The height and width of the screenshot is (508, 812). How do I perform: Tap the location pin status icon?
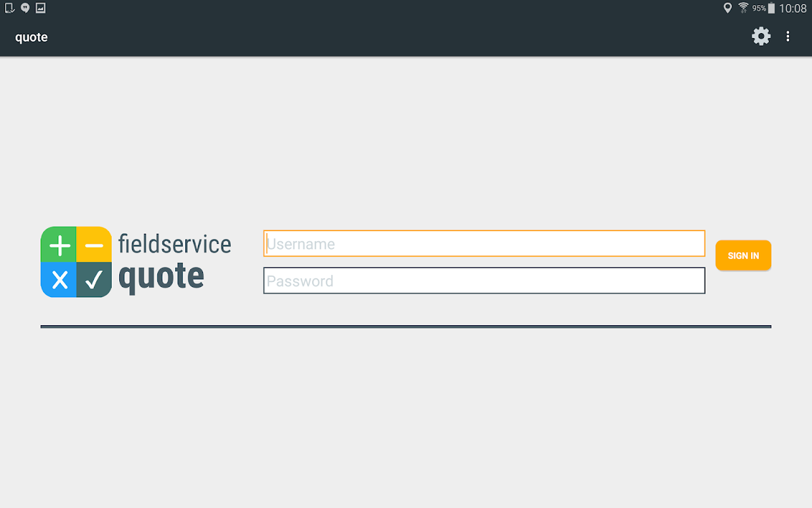(x=728, y=8)
